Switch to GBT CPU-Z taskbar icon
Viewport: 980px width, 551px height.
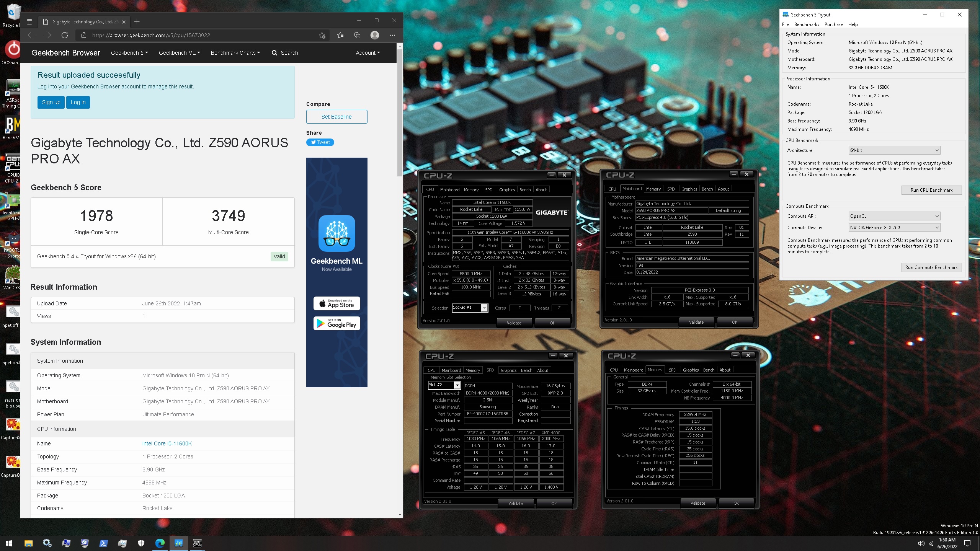tap(197, 543)
